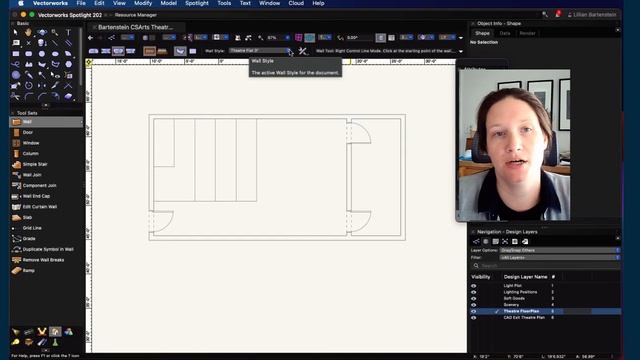640x360 pixels.
Task: Toggle visibility of Theatre FloorPlan layer
Action: pyautogui.click(x=473, y=311)
